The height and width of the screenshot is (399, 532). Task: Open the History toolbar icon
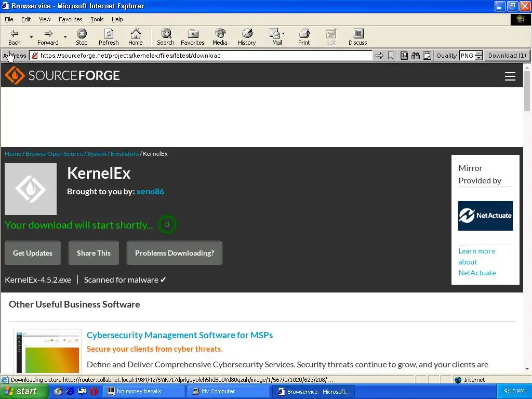247,37
